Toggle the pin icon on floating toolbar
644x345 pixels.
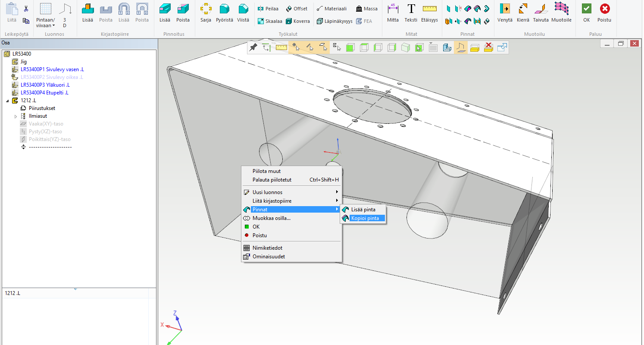[x=253, y=47]
